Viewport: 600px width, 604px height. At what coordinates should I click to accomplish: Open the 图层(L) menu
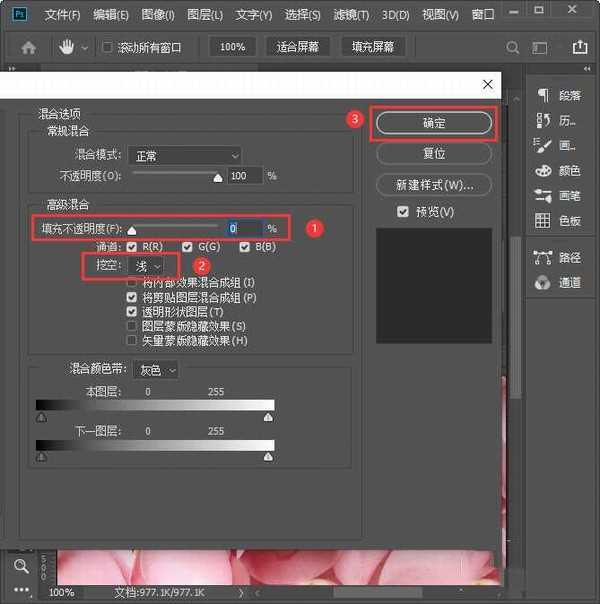[x=206, y=15]
